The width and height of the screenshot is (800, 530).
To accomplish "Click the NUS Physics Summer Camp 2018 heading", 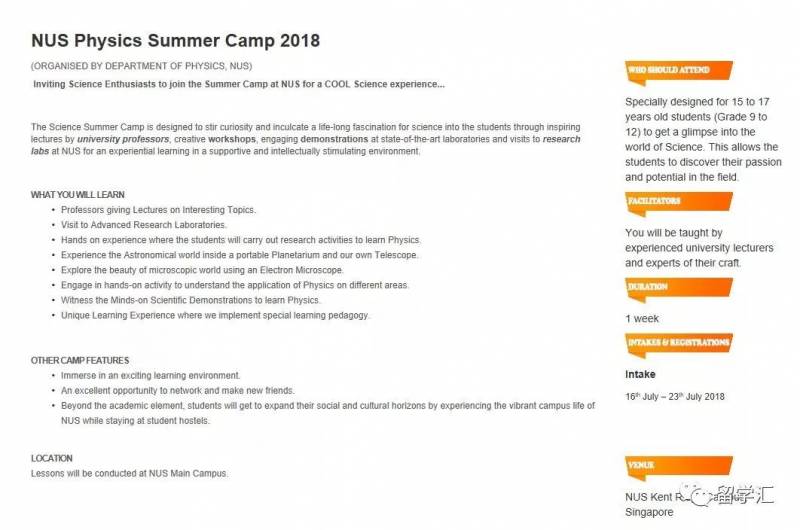I will pyautogui.click(x=175, y=41).
